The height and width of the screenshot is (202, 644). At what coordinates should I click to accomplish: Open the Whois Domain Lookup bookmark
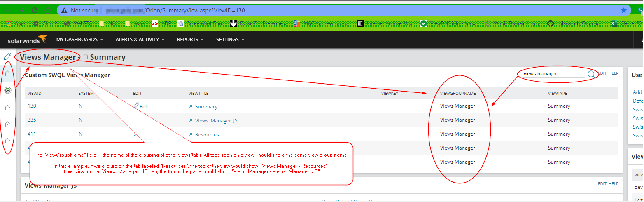click(x=511, y=23)
